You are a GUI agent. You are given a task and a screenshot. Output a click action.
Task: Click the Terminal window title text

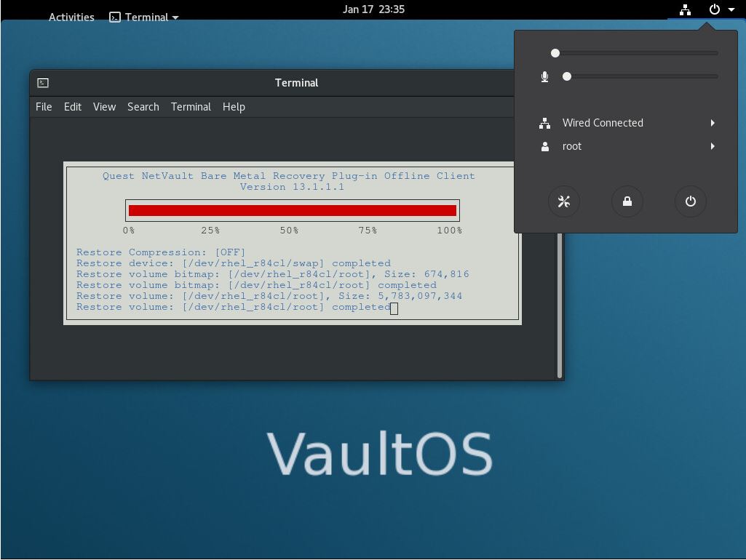(x=296, y=83)
